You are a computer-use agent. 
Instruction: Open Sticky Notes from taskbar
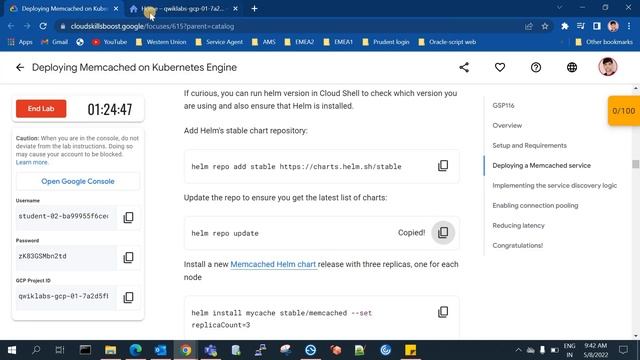coord(410,350)
